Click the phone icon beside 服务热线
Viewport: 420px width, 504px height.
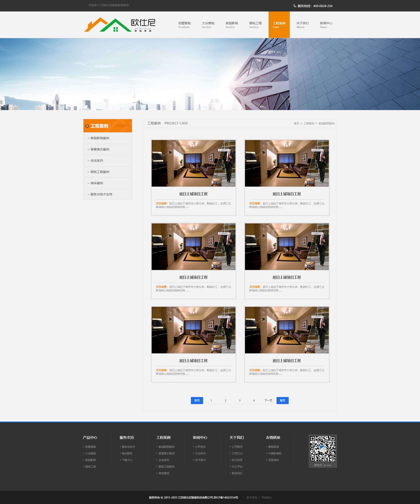295,6
